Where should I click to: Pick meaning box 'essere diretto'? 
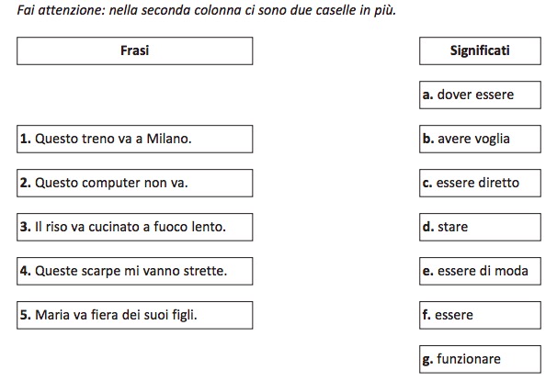click(480, 183)
